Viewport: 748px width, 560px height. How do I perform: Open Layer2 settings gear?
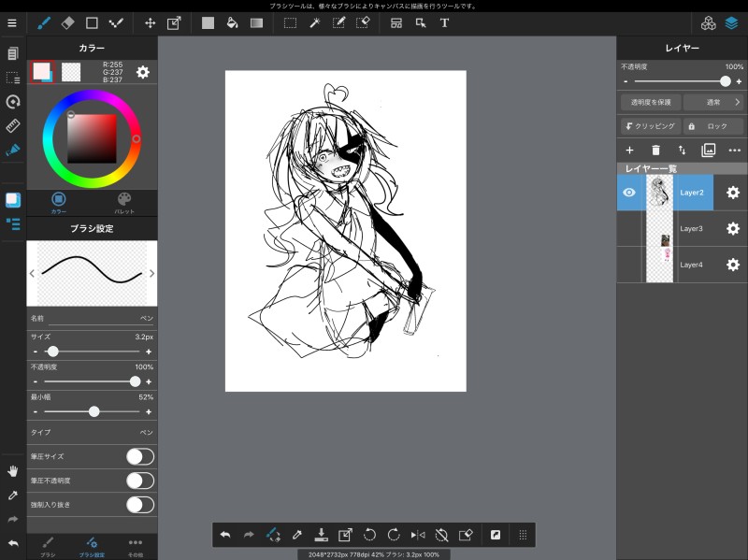(733, 193)
